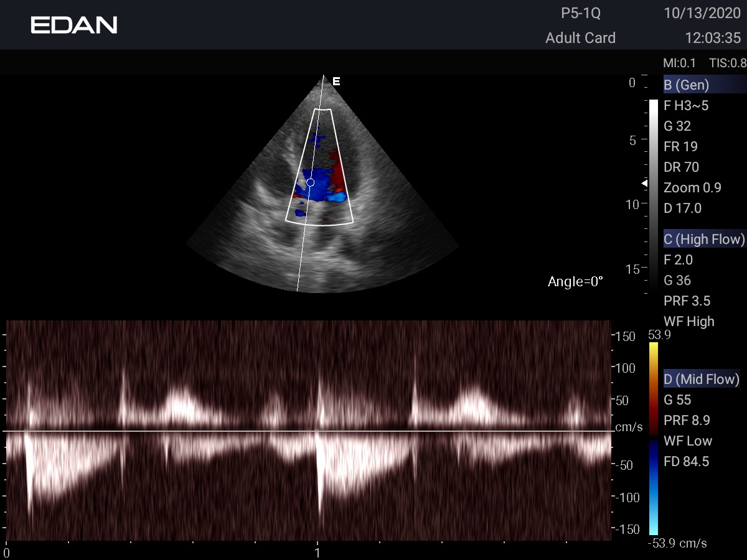
Task: Click the EDAN logo
Action: coord(74,25)
